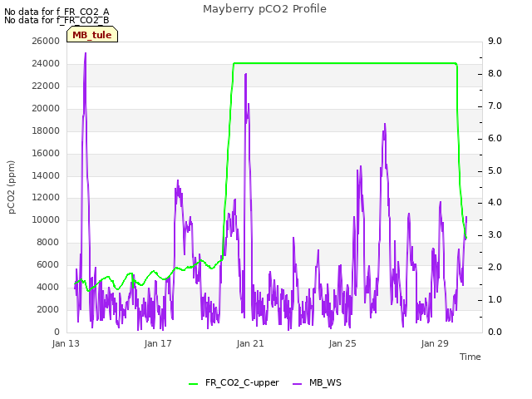This screenshot has width=532, height=399.
Task: Click the tallest purple peak near Jan 14
Action: click(85, 54)
